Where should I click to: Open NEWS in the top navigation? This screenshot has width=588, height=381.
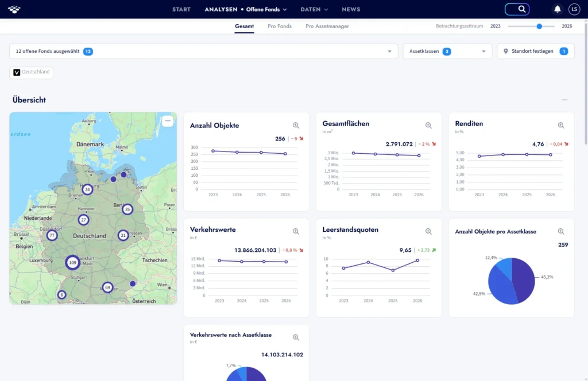tap(351, 9)
